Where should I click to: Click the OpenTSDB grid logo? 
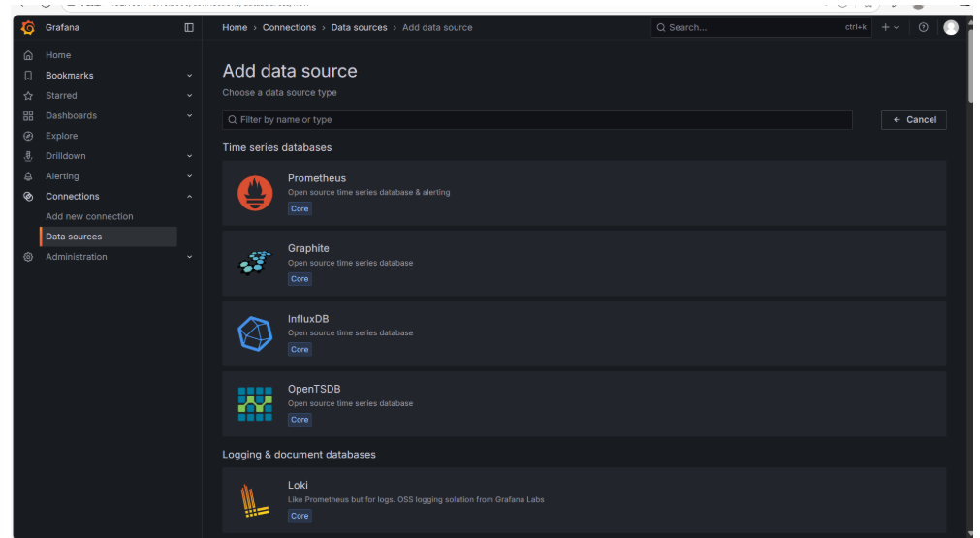coord(255,403)
